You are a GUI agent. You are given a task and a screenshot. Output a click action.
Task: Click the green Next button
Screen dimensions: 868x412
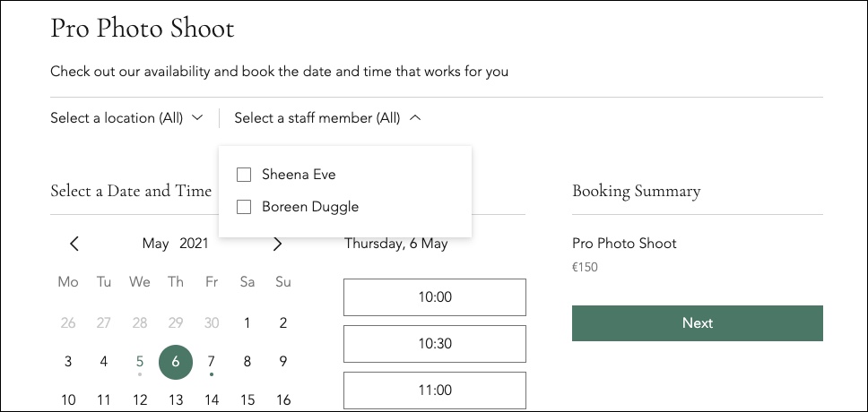pos(698,323)
